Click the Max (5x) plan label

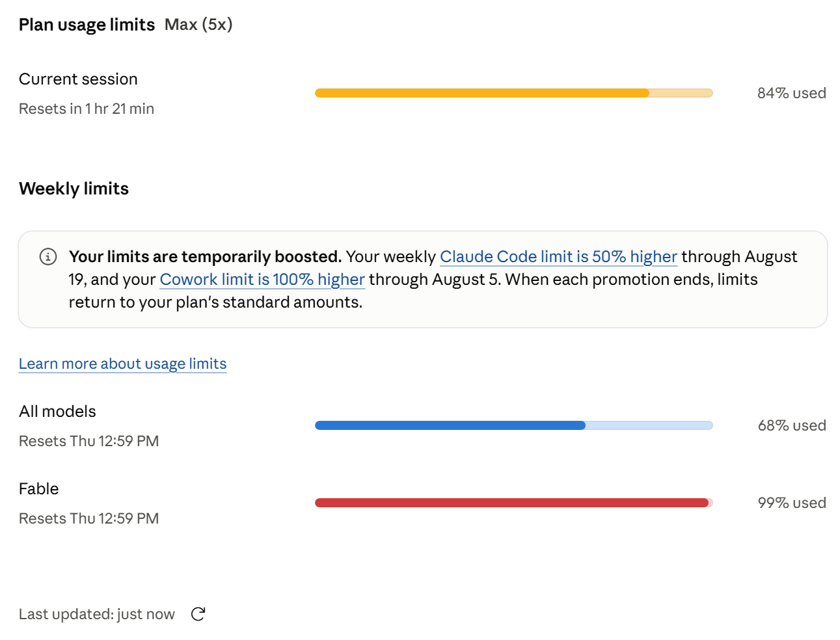coord(198,25)
